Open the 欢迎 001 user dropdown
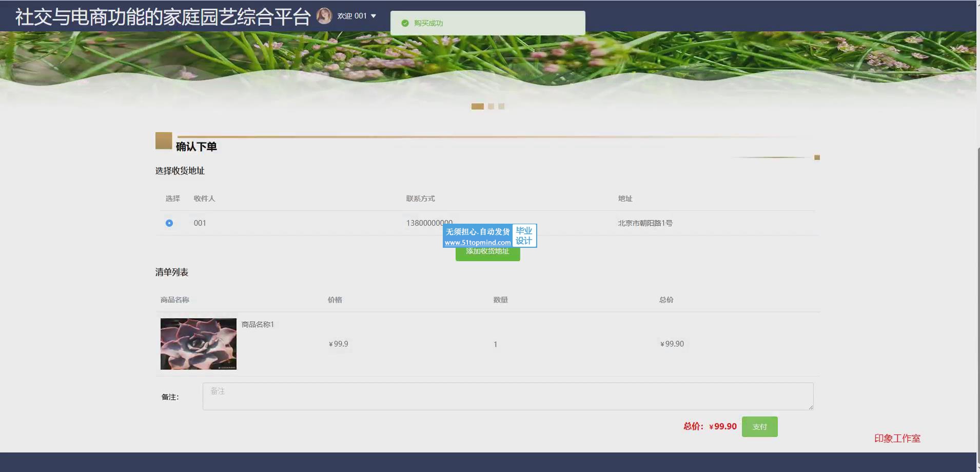The width and height of the screenshot is (980, 472). pyautogui.click(x=352, y=16)
